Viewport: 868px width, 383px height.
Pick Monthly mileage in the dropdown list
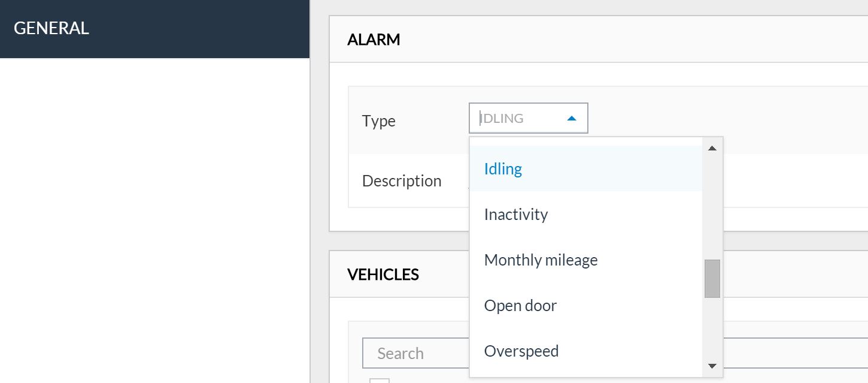[x=541, y=260]
